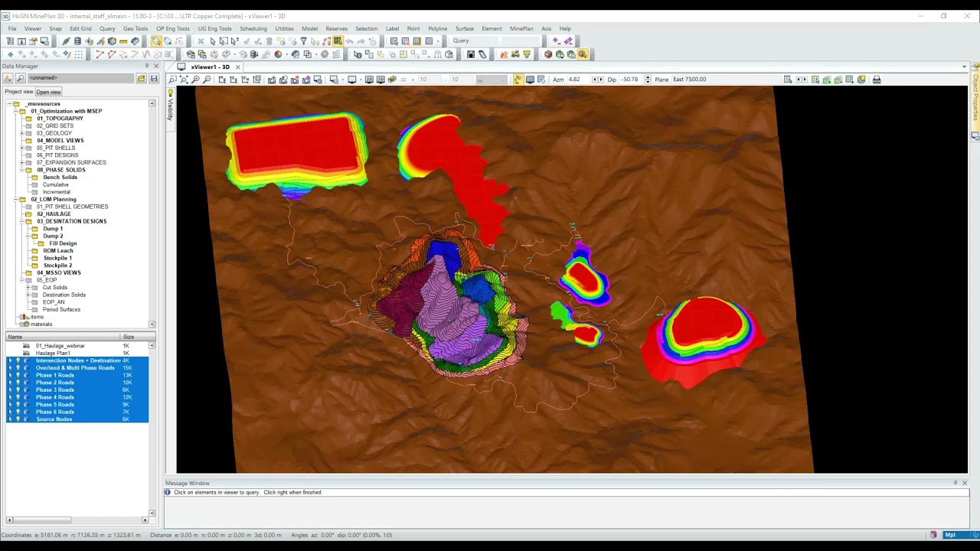This screenshot has height=551, width=980.
Task: Toggle lightbulb for Overland & Multi Phase Roads
Action: tap(18, 368)
